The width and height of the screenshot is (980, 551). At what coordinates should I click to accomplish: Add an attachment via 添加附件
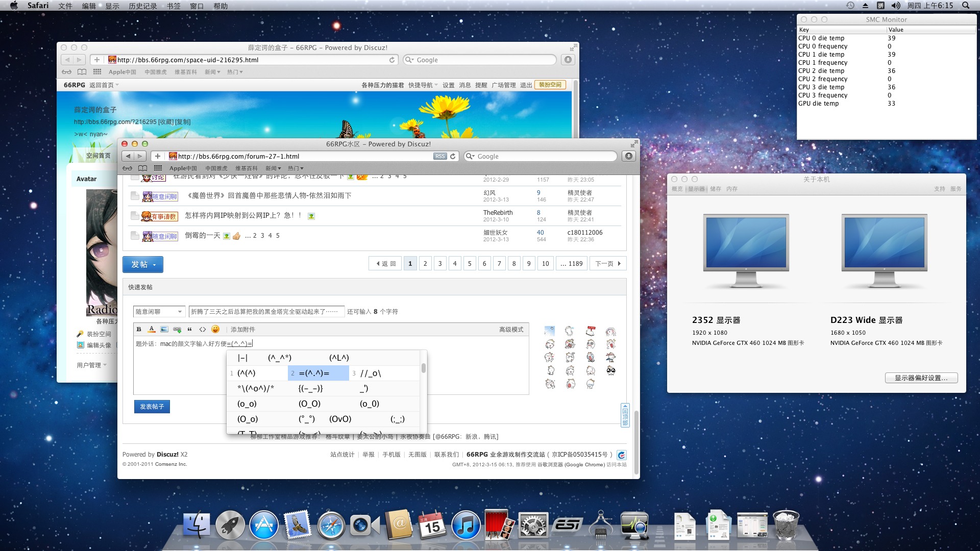coord(243,330)
